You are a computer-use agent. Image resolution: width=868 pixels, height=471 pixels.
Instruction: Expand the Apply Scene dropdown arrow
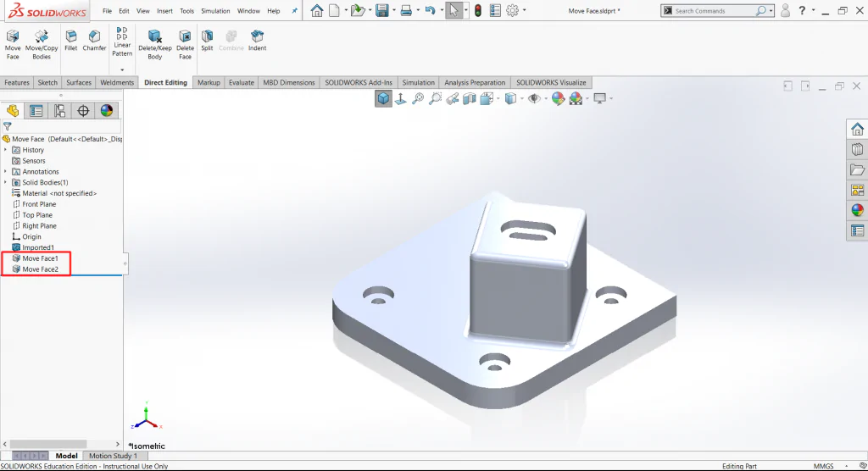pyautogui.click(x=587, y=98)
